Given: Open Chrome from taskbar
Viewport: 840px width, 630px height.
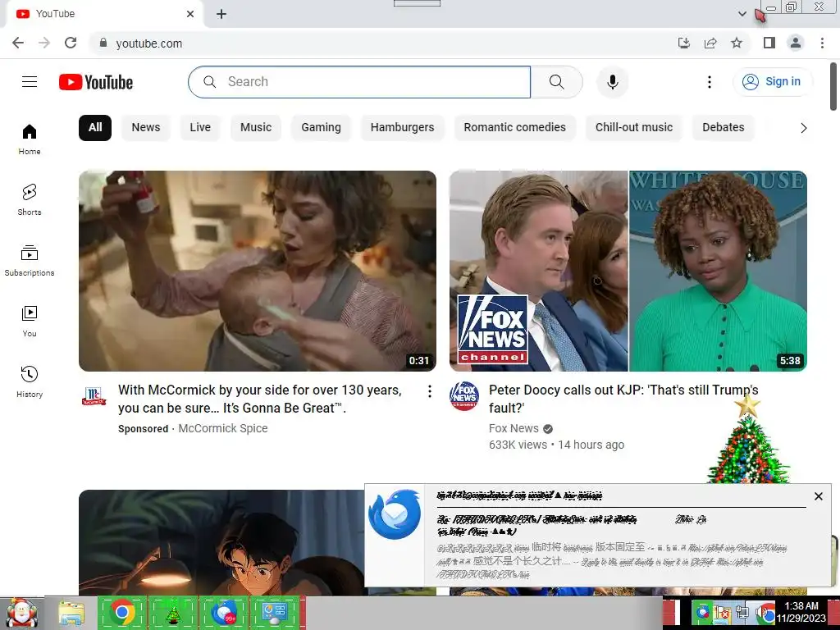Looking at the screenshot, I should click(x=122, y=612).
